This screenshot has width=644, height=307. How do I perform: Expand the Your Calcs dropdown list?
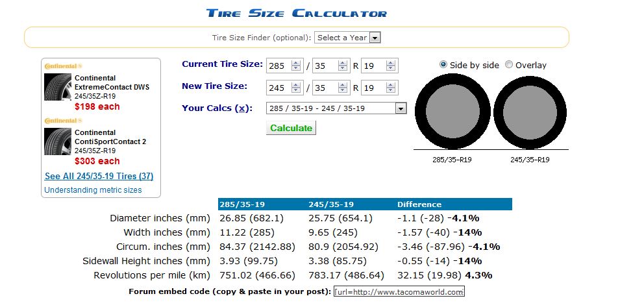pos(400,108)
